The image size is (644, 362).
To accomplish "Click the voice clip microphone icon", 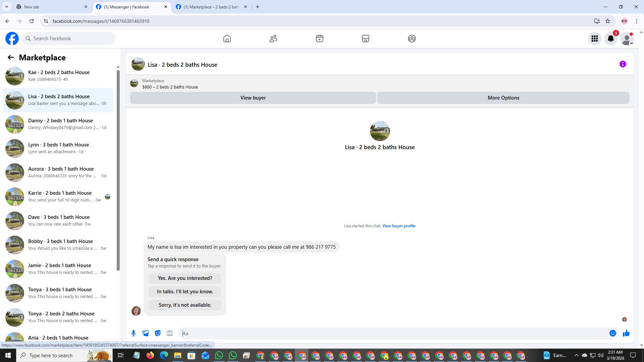I will (x=133, y=333).
